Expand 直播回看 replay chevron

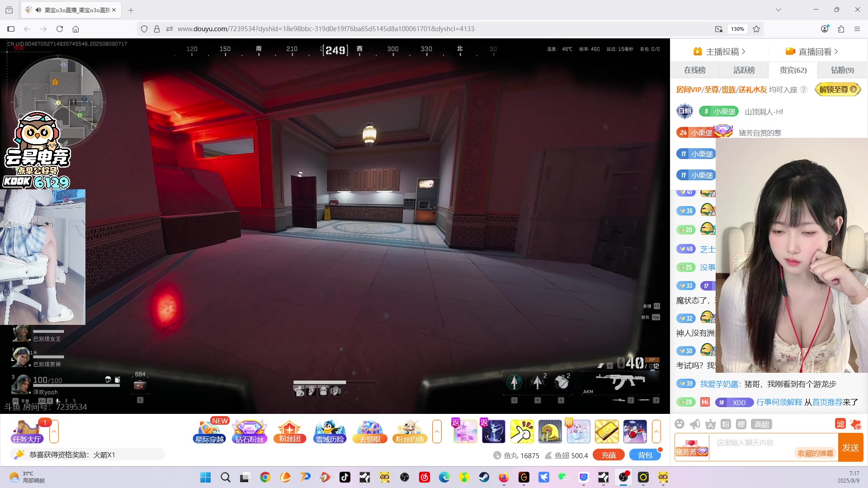[x=836, y=52]
